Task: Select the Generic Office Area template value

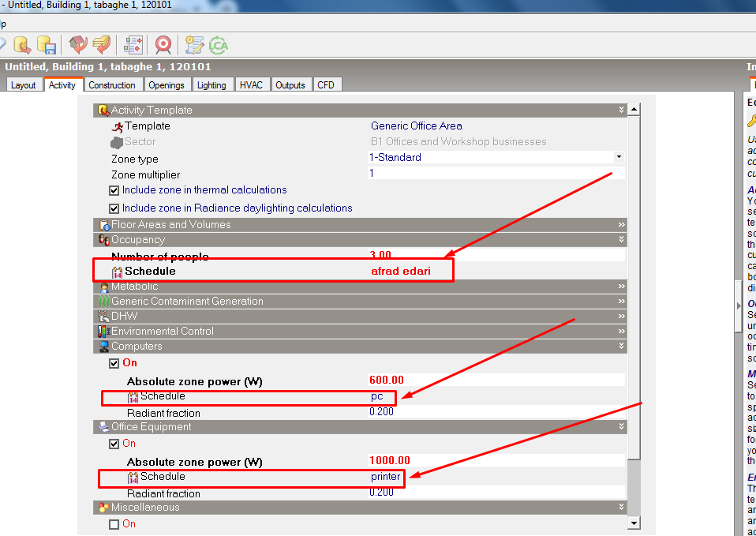Action: [x=417, y=126]
